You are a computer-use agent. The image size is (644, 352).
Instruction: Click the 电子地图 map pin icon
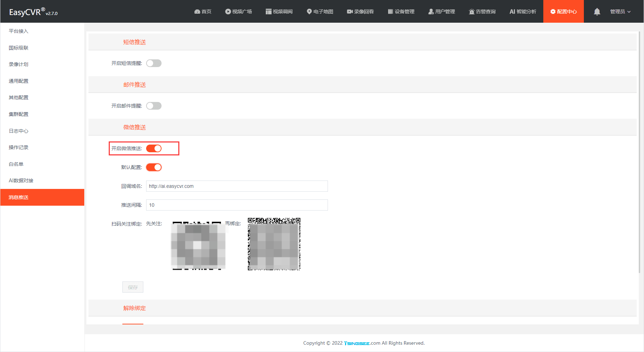pos(309,12)
